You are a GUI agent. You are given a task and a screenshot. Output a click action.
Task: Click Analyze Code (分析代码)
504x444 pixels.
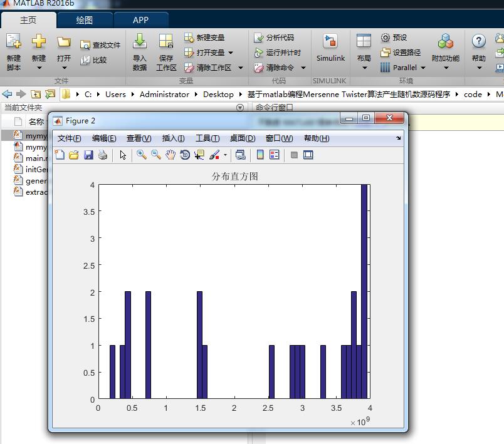274,38
